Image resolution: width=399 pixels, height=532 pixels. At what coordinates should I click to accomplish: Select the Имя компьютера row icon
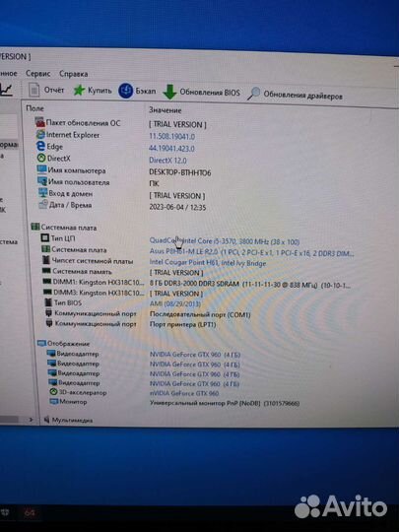42,169
